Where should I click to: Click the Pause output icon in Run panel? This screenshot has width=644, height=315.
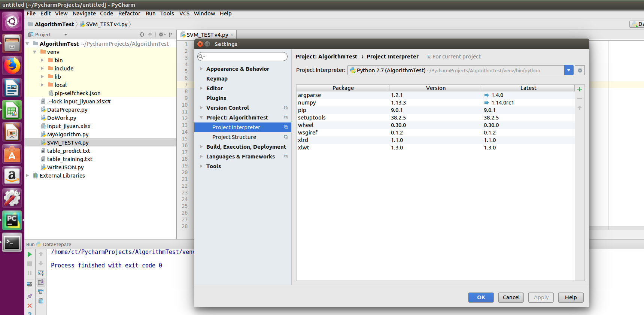(x=30, y=273)
